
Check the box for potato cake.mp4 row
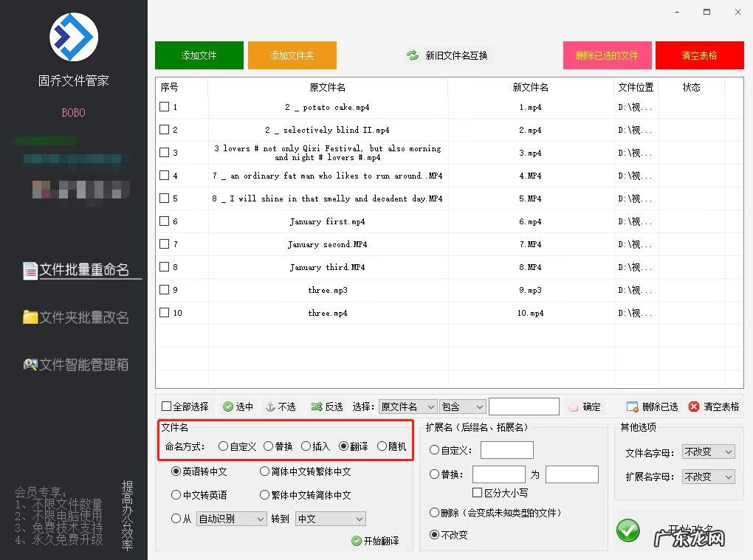pyautogui.click(x=164, y=107)
